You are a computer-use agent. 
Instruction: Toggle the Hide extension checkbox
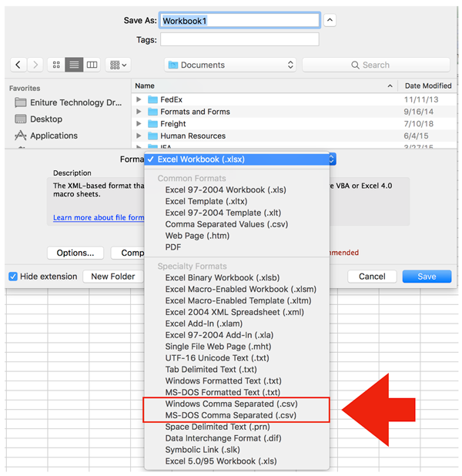13,277
